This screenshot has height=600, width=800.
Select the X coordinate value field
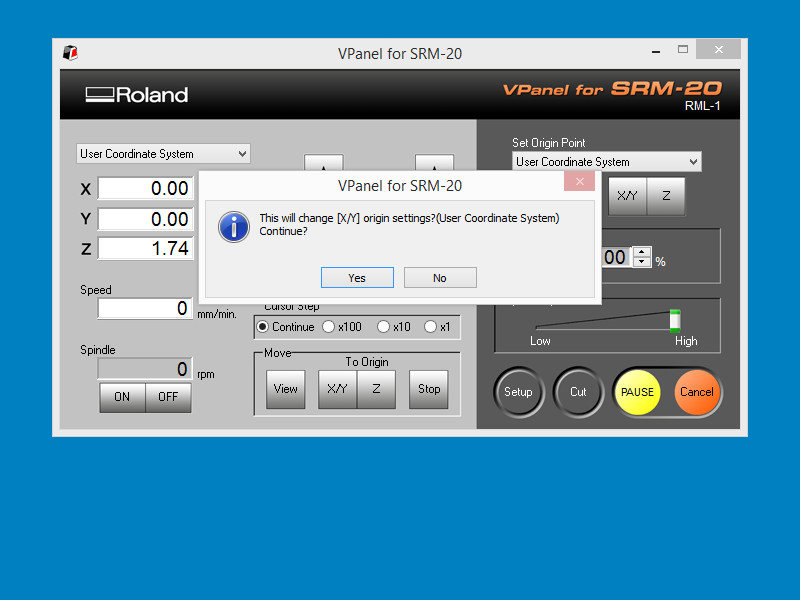pos(145,188)
